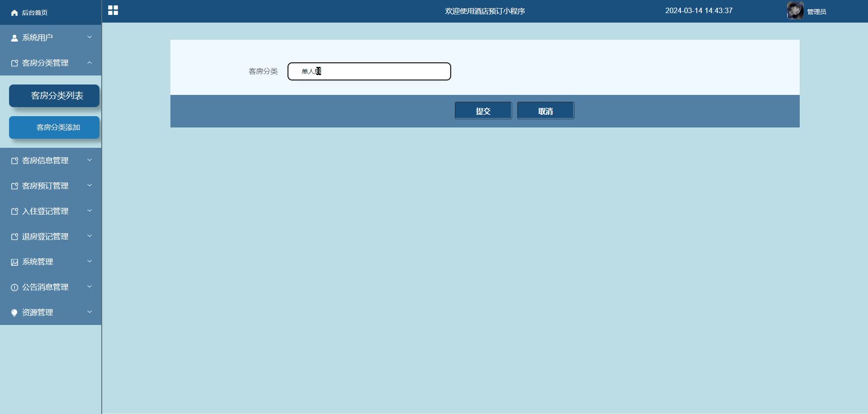Image resolution: width=868 pixels, height=414 pixels.
Task: Click the bulb icon beside 资源管理
Action: coord(14,313)
